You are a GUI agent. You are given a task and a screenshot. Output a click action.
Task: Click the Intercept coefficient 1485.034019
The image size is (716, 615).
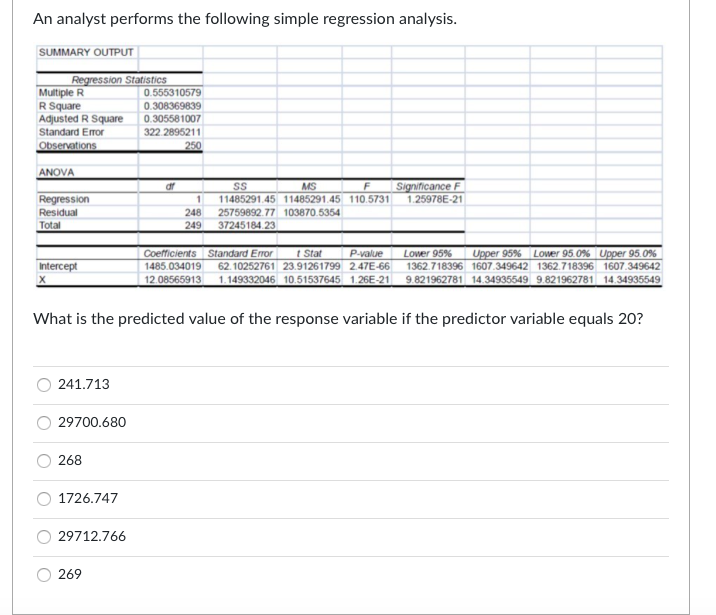173,266
